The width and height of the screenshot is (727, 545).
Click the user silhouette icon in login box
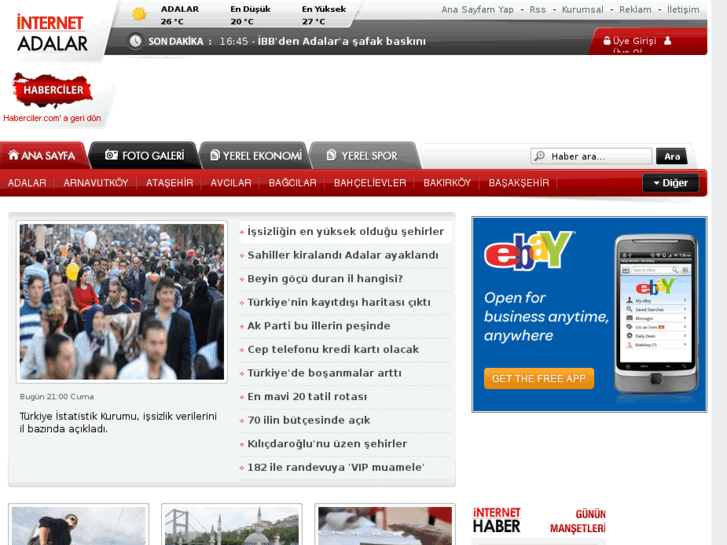[668, 40]
